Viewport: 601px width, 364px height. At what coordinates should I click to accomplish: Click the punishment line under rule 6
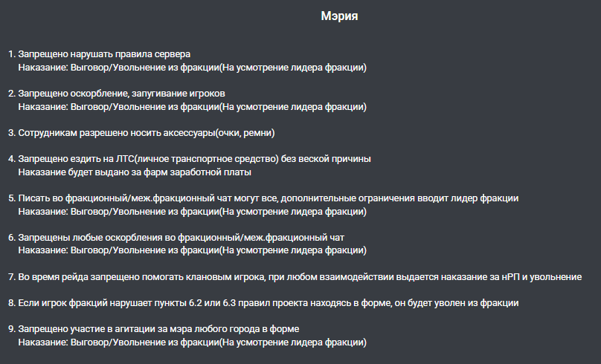193,250
